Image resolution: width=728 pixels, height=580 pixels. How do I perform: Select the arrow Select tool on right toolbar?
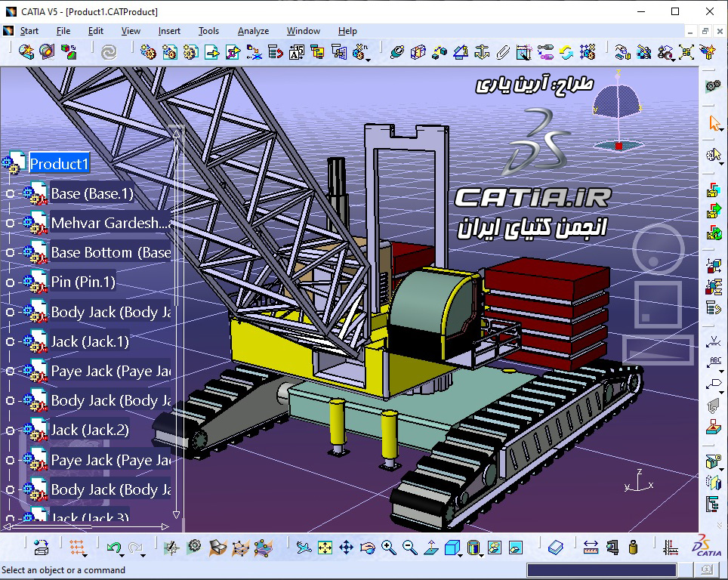(x=714, y=122)
